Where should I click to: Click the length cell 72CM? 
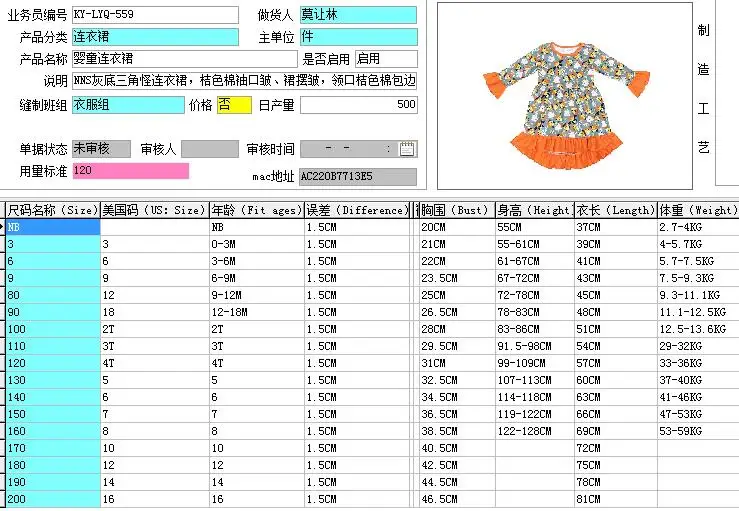click(616, 448)
